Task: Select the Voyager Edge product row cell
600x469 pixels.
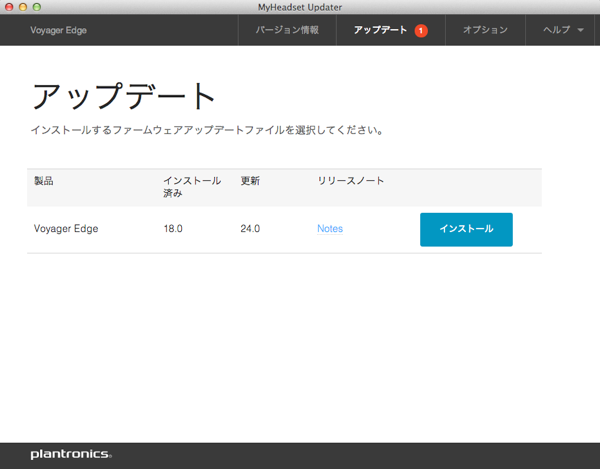Action: [x=66, y=228]
